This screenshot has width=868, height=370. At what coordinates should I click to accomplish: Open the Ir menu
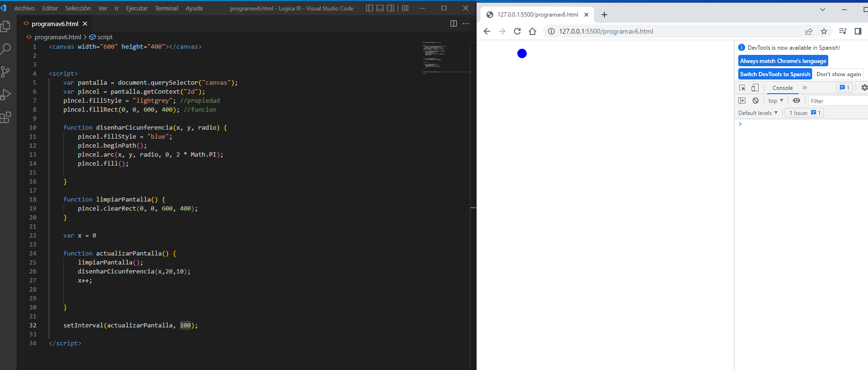(x=116, y=8)
